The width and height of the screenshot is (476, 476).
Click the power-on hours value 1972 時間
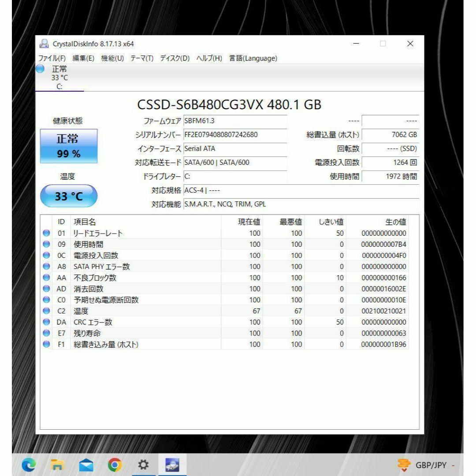click(x=390, y=177)
